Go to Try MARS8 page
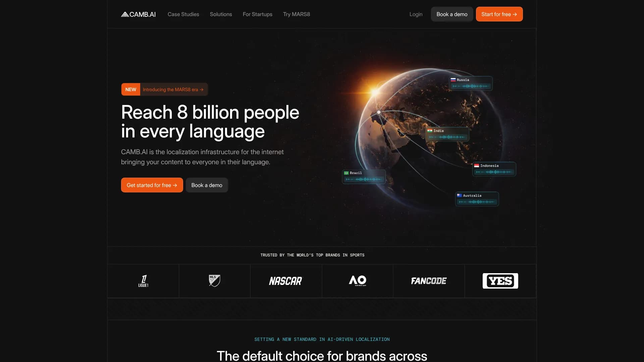Screen dimensions: 644x362 296,14
